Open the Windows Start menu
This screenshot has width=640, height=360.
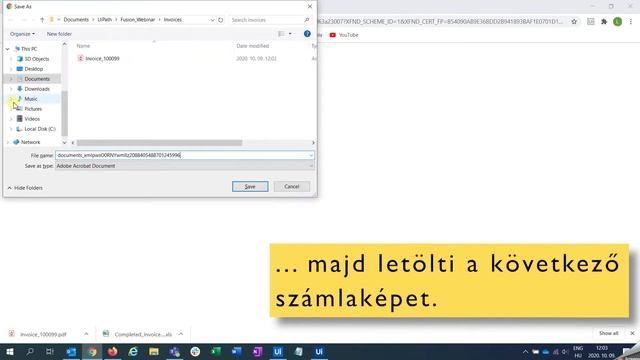click(x=10, y=351)
